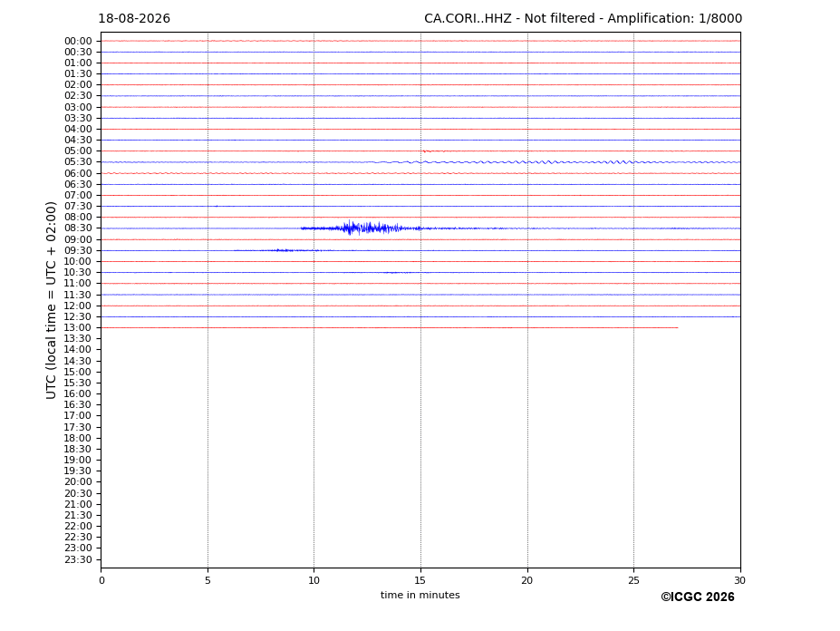Select the 13:00 time row label
The height and width of the screenshot is (631, 840).
pos(78,327)
